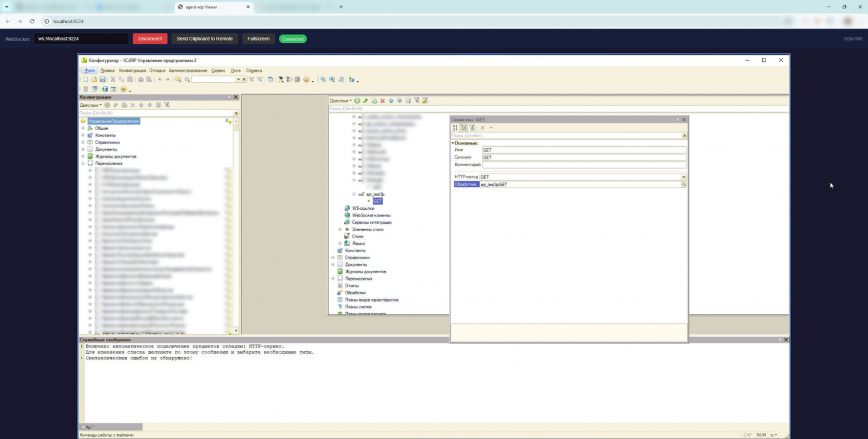
Task: Click the blue Move Up arrow in right tree
Action: 391,101
